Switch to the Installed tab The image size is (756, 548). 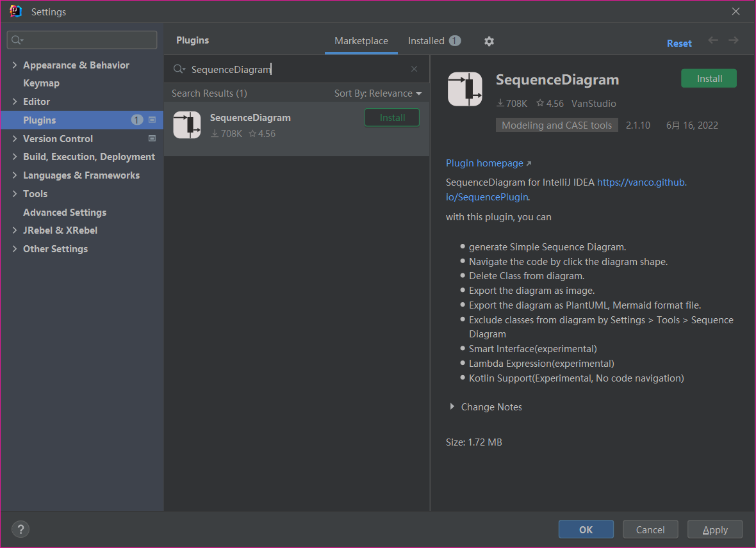point(434,41)
